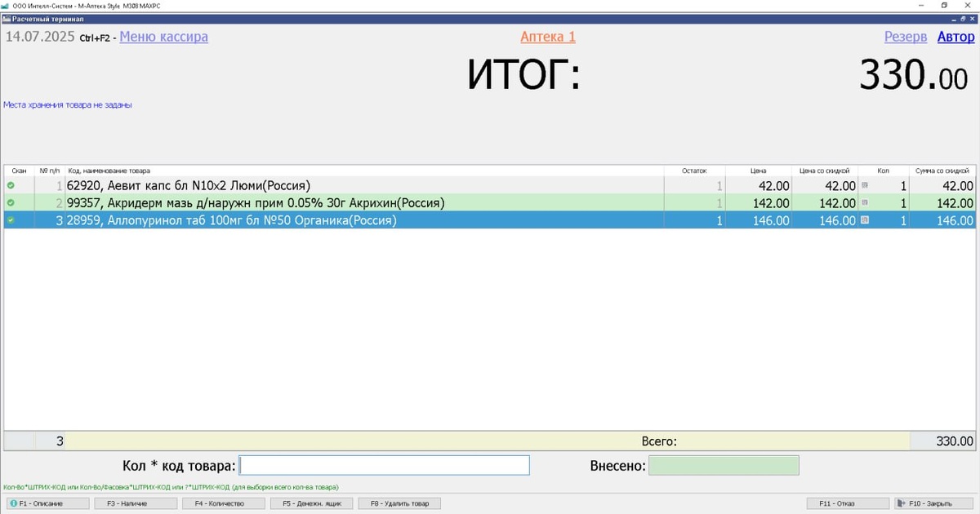
Task: Select row 28959 Аллопуринол таб
Action: coord(489,220)
